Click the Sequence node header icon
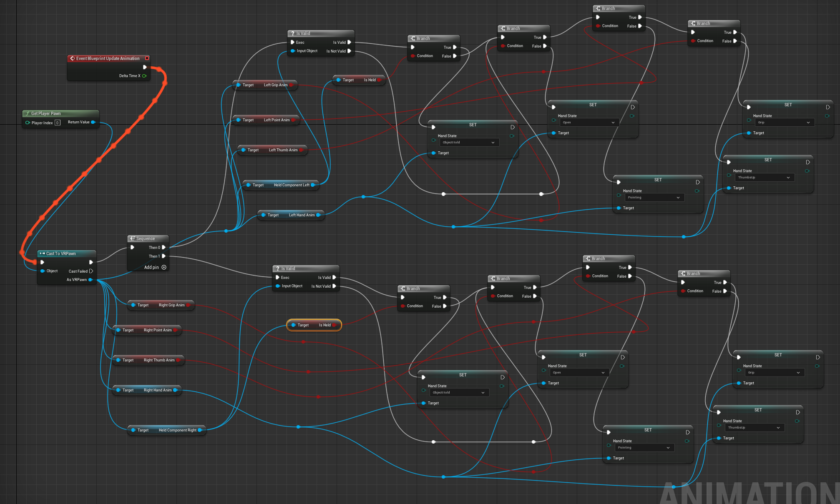 (132, 238)
